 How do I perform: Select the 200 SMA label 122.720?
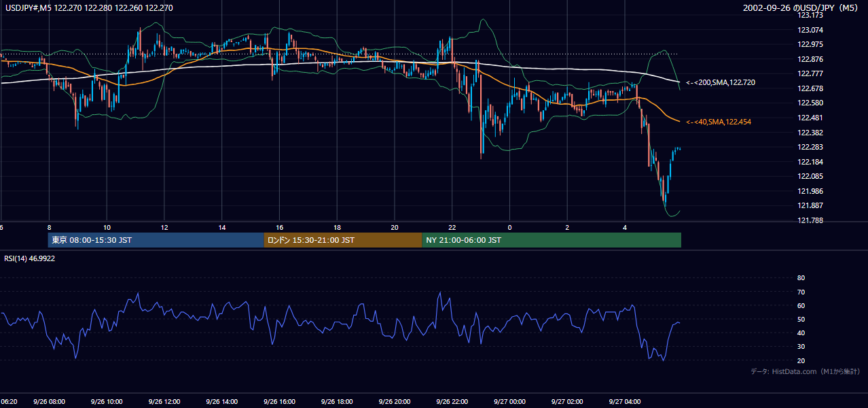pos(721,82)
